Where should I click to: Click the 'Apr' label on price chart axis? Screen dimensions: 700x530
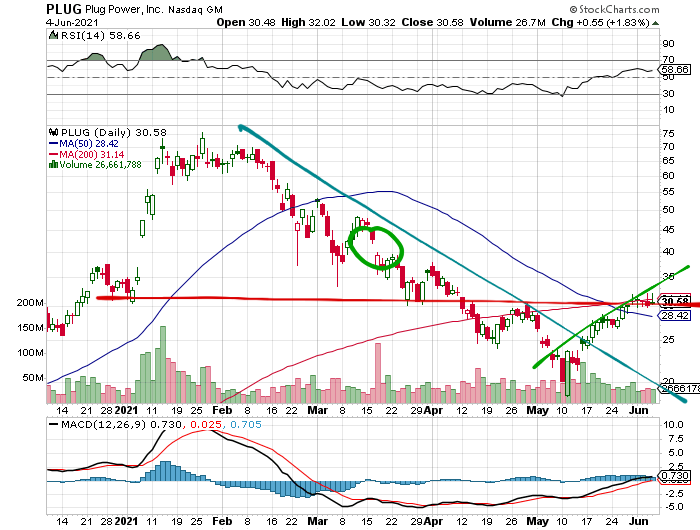[x=433, y=410]
